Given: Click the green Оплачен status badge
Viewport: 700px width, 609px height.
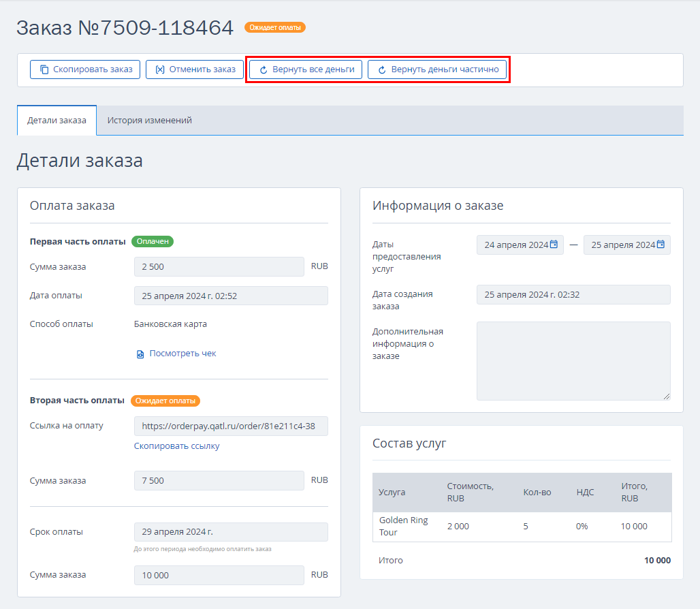Looking at the screenshot, I should 153,242.
